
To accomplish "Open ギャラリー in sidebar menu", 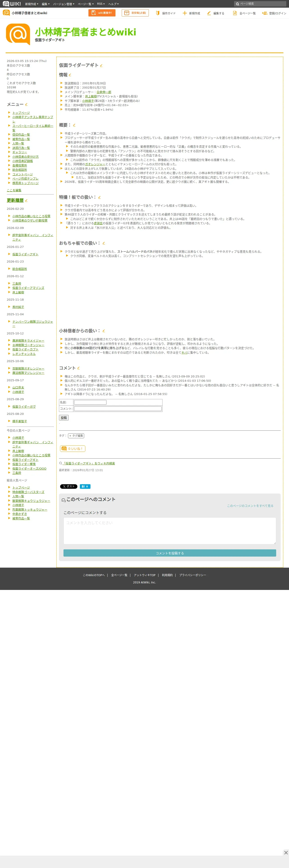I will pyautogui.click(x=20, y=152).
